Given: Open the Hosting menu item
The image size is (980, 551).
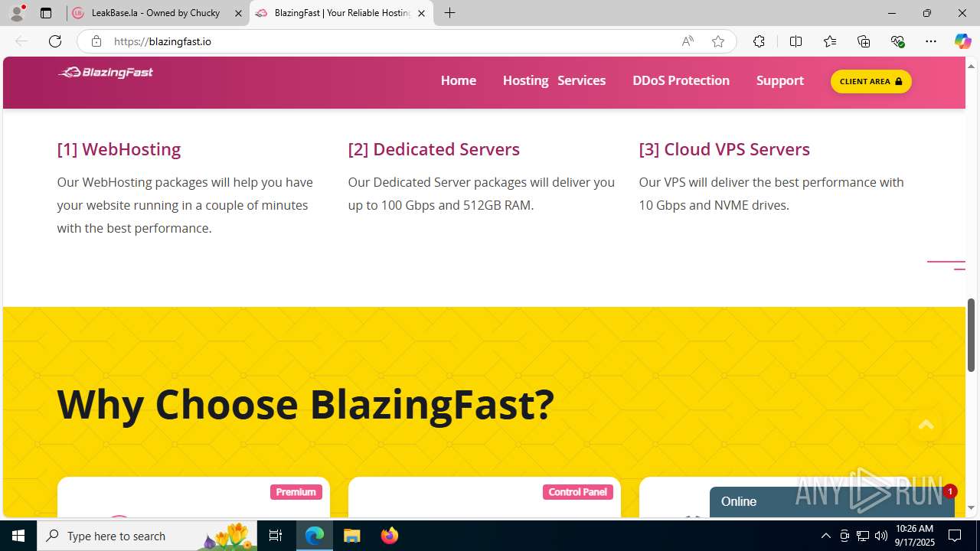Looking at the screenshot, I should [525, 80].
